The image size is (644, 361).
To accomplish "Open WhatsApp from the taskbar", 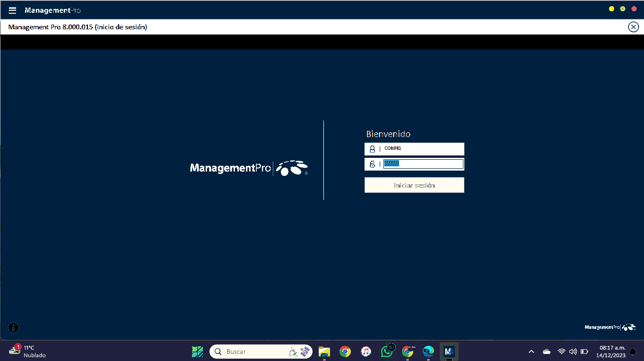I will (387, 352).
